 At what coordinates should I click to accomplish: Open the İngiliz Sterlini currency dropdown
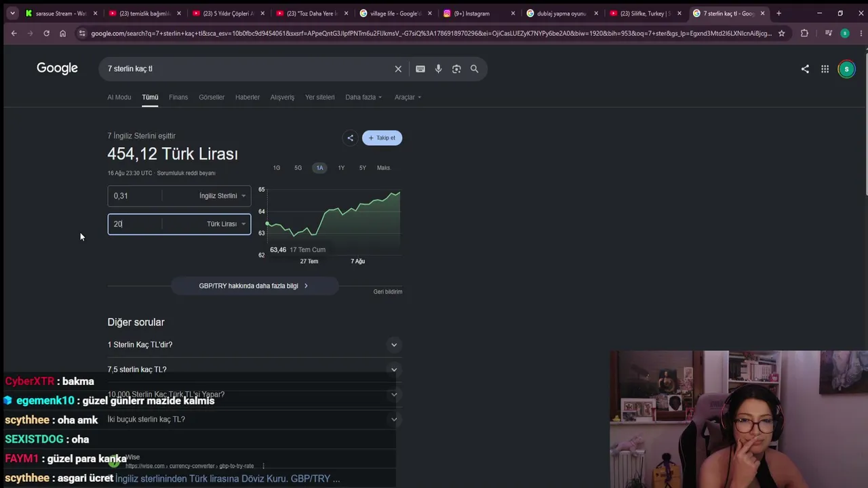[222, 196]
